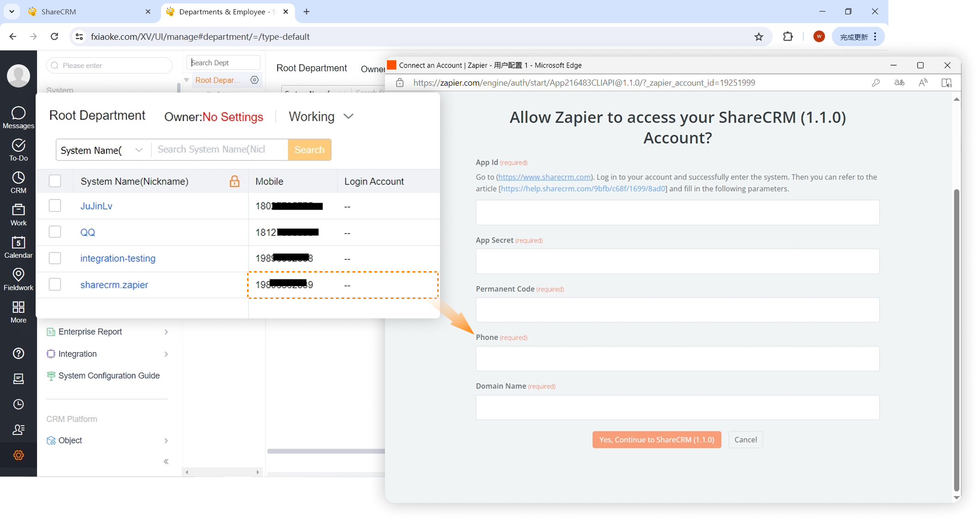Click the Phone input field
Viewport: 980px width, 521px height.
click(677, 359)
